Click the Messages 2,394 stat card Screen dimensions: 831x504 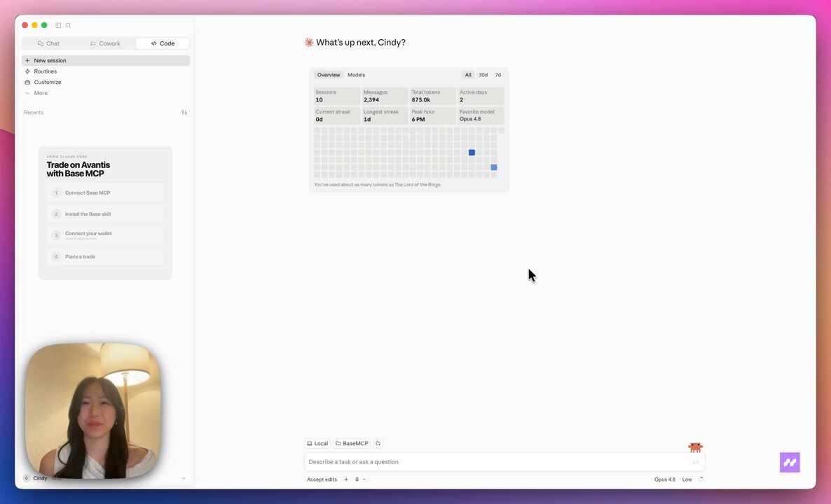click(x=385, y=96)
